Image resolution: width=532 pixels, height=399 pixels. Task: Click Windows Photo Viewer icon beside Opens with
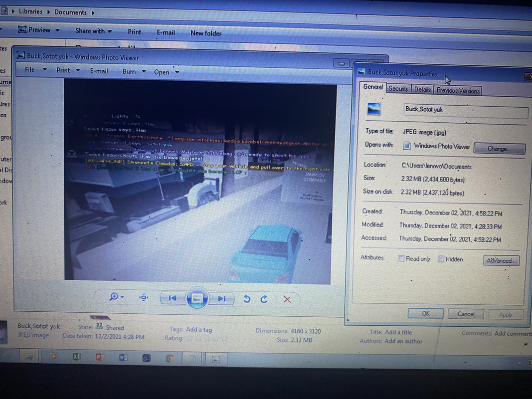tap(406, 146)
